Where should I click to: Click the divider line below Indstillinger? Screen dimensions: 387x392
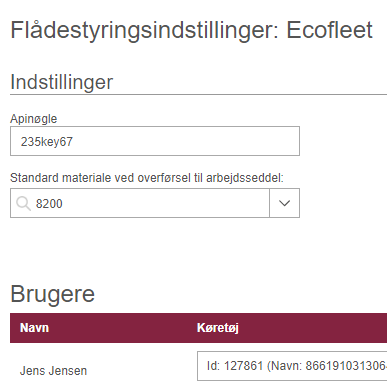(198, 95)
